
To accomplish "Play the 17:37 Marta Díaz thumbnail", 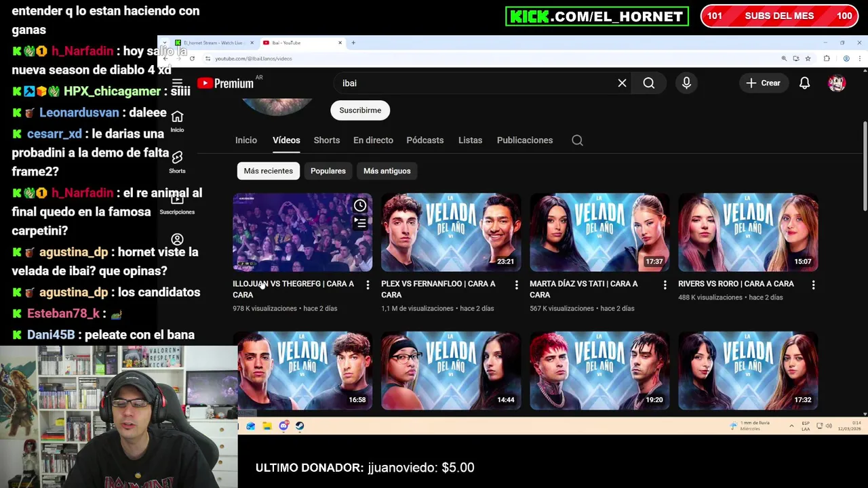I will click(599, 232).
